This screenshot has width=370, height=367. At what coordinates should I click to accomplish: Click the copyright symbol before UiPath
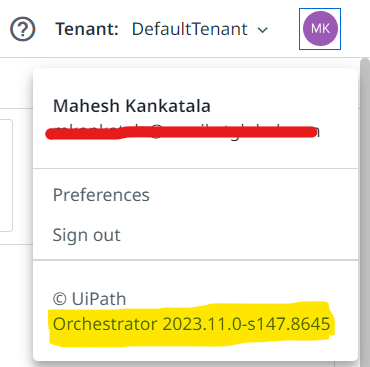coord(60,299)
